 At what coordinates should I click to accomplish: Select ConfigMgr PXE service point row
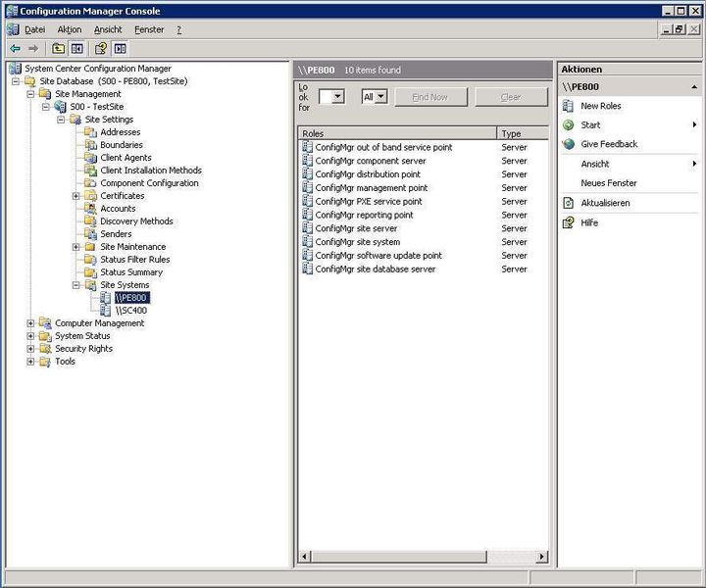click(x=369, y=202)
